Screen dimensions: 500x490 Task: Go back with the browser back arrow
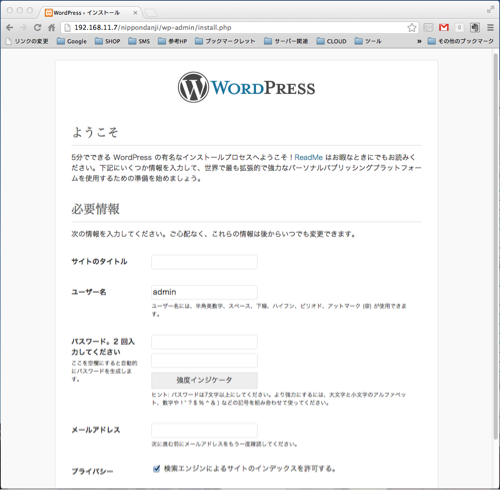coord(10,28)
